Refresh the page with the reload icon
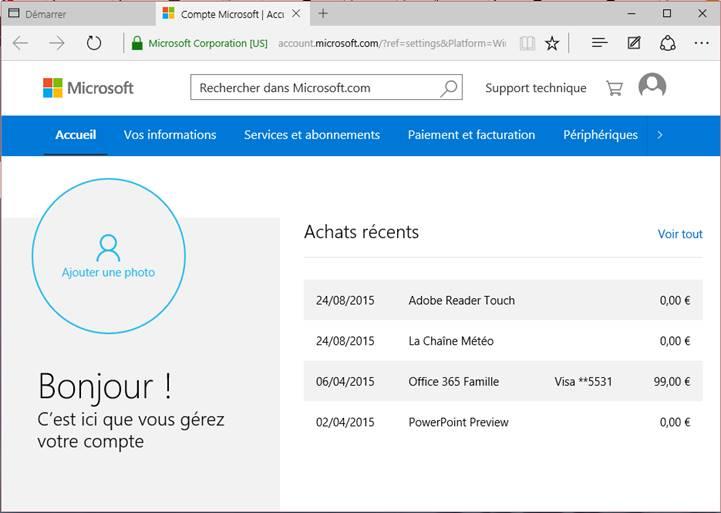721x513 pixels. tap(94, 43)
